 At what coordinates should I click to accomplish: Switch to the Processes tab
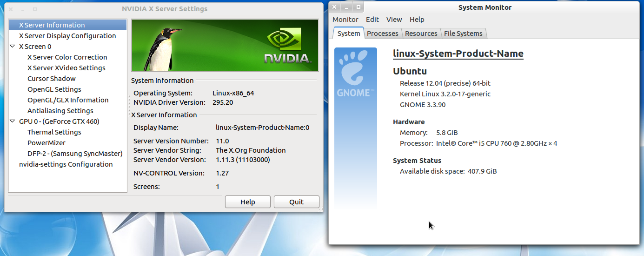pyautogui.click(x=383, y=34)
